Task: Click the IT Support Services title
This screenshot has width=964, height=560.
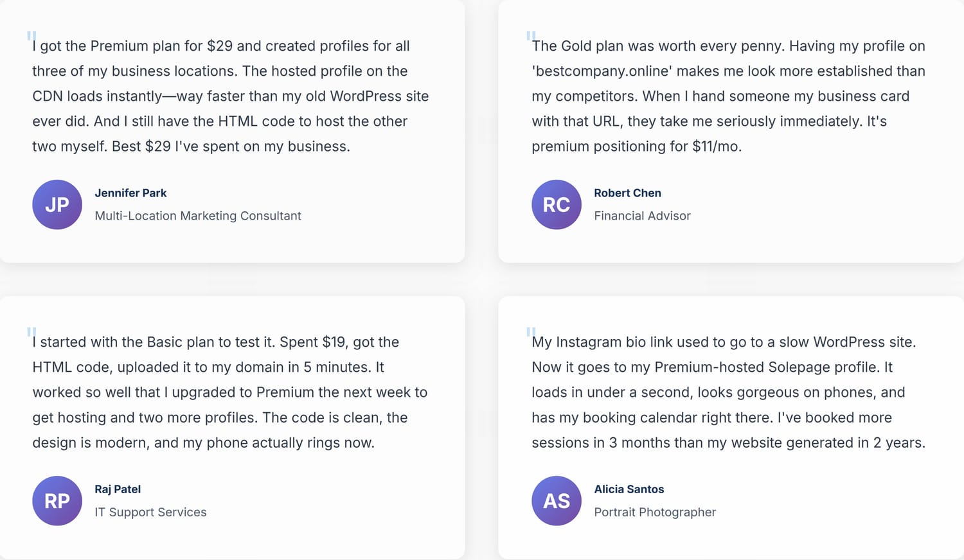Action: click(150, 512)
